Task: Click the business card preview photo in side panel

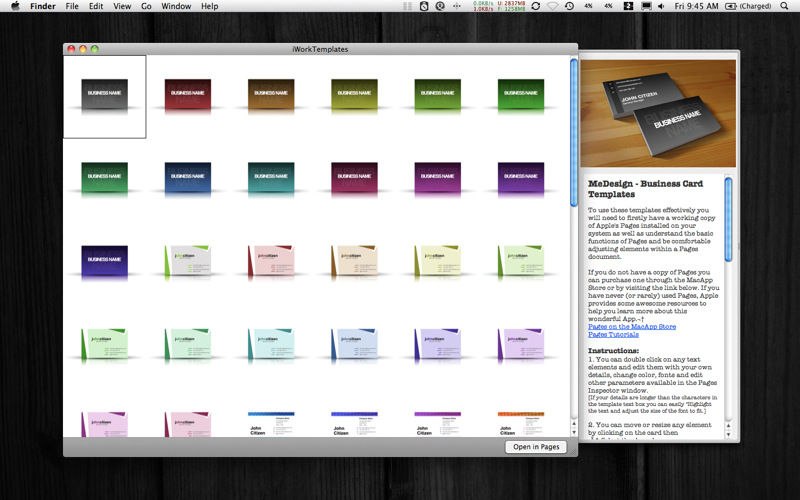Action: 658,113
